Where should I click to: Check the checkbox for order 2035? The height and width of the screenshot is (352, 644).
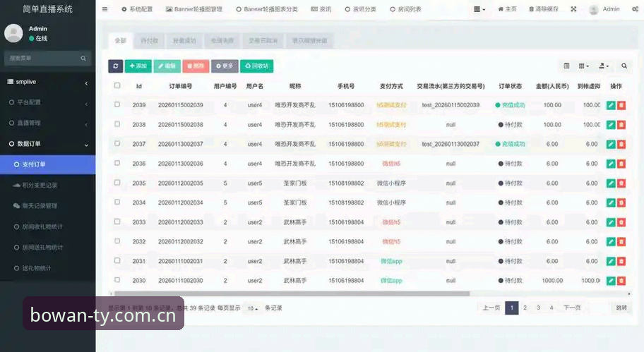[x=117, y=182]
